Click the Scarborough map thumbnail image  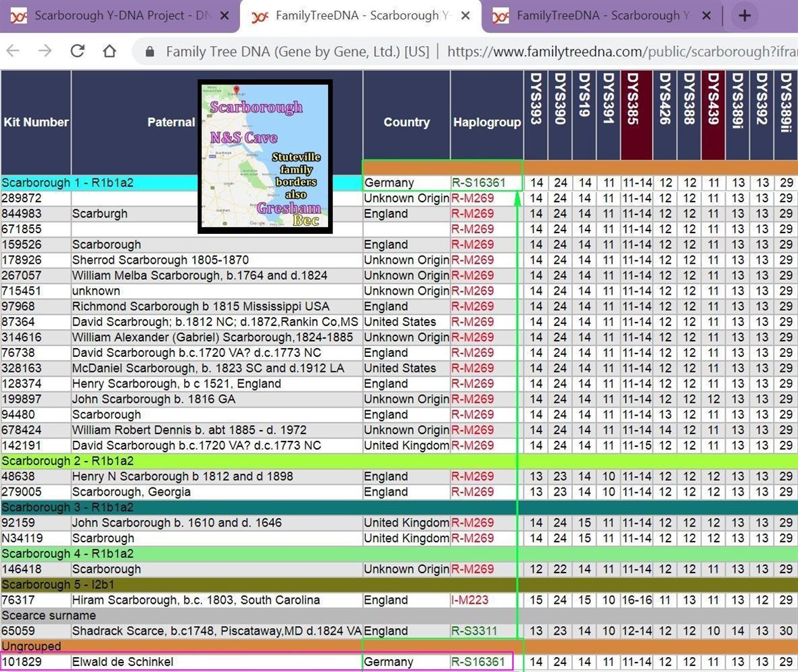(265, 157)
